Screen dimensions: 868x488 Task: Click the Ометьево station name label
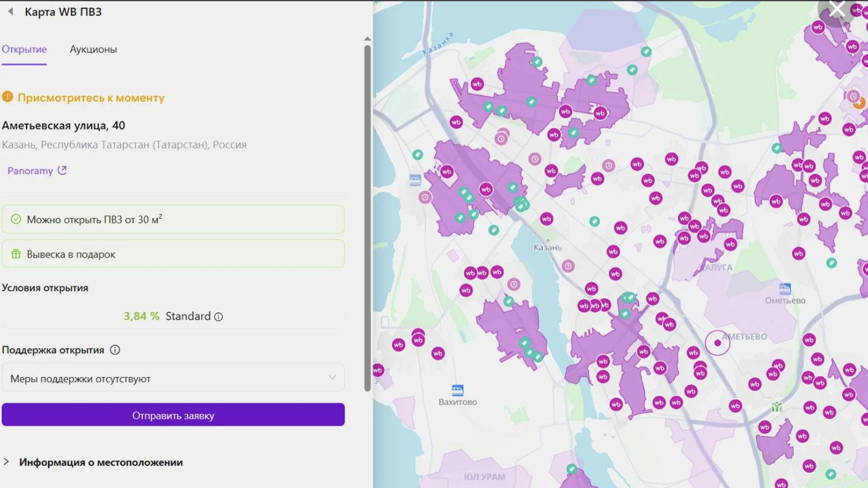point(785,301)
